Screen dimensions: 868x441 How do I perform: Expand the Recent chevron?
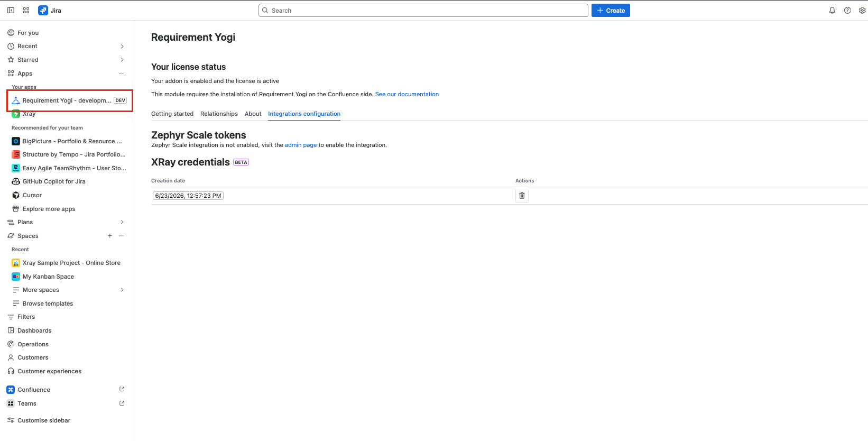122,47
